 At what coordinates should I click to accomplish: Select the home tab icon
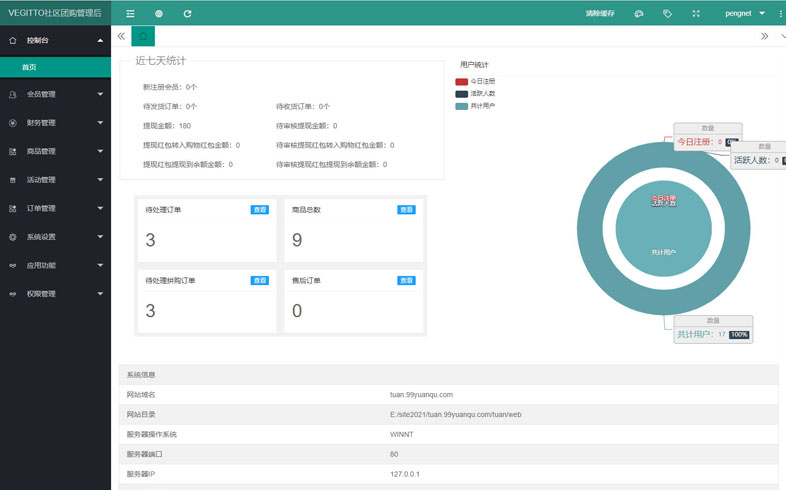point(143,36)
